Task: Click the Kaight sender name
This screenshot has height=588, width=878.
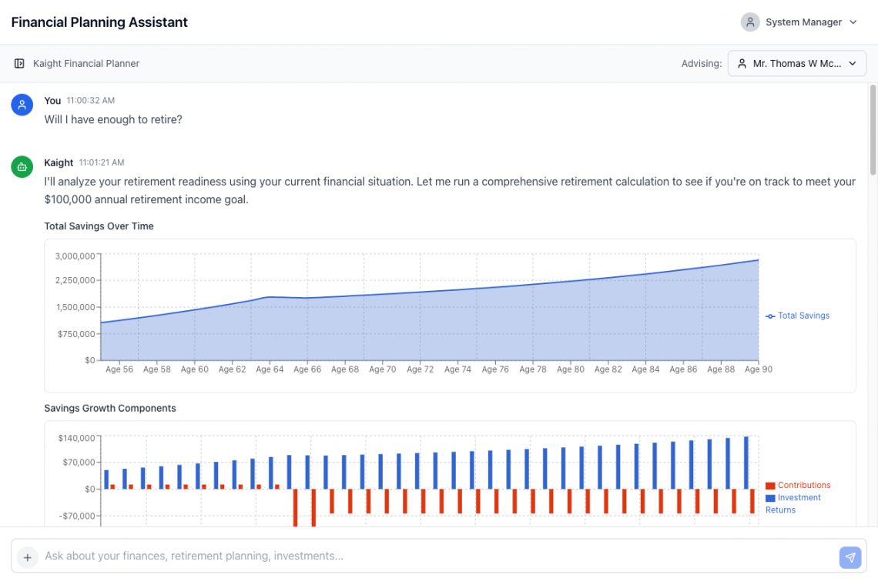Action: tap(59, 162)
